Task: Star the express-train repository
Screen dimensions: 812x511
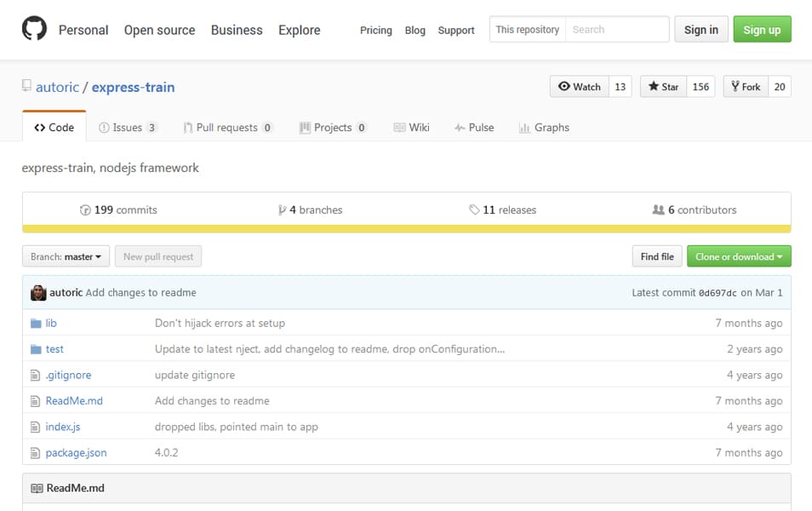Action: (663, 87)
